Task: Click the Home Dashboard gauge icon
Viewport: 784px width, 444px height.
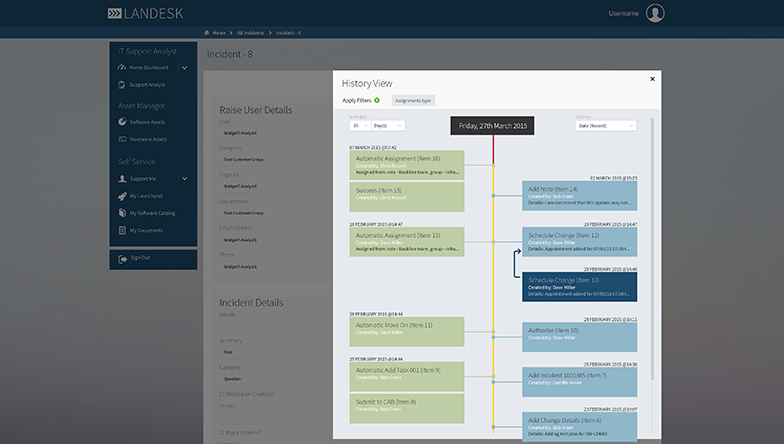Action: click(x=122, y=67)
